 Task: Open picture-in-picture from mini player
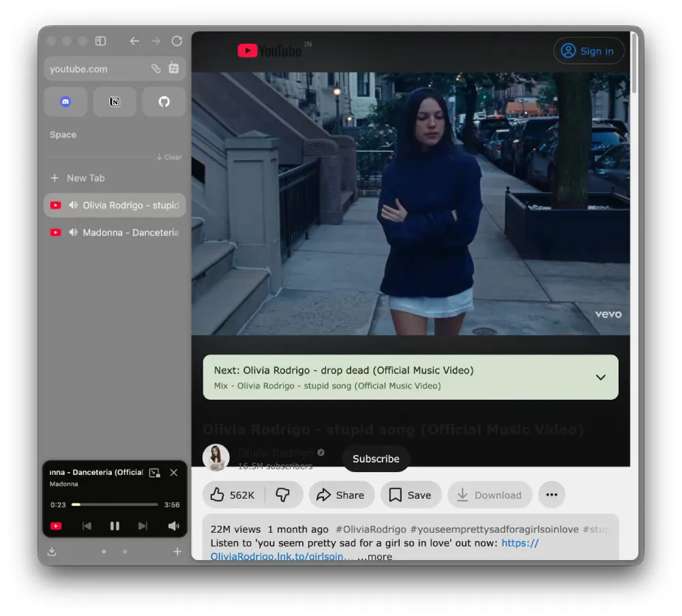[x=154, y=473]
